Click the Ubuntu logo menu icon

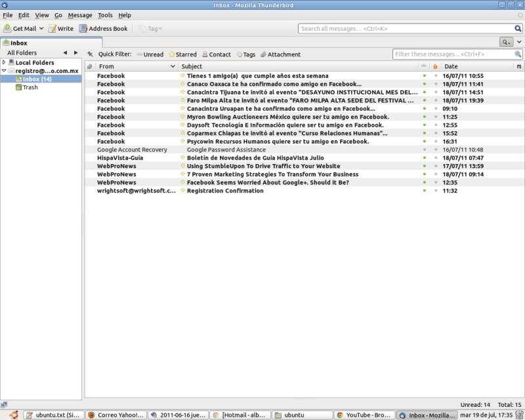(14, 415)
